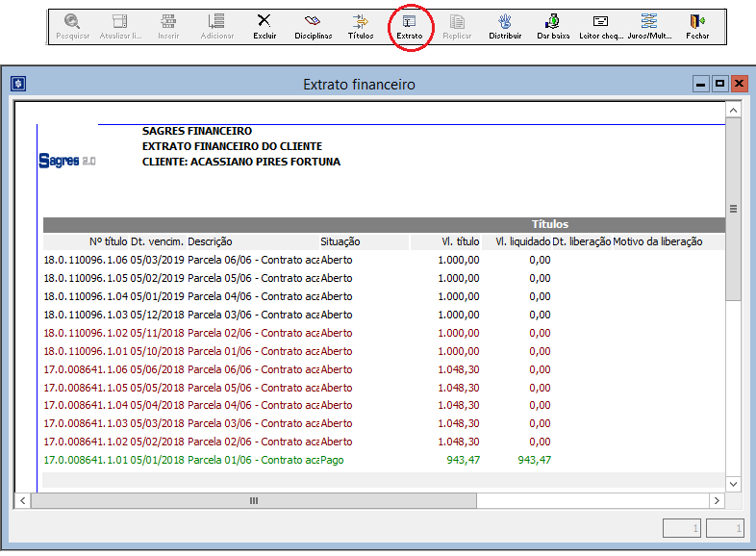Viewport: 756px width, 556px height.
Task: Click the Nº título column header
Action: pos(108,241)
